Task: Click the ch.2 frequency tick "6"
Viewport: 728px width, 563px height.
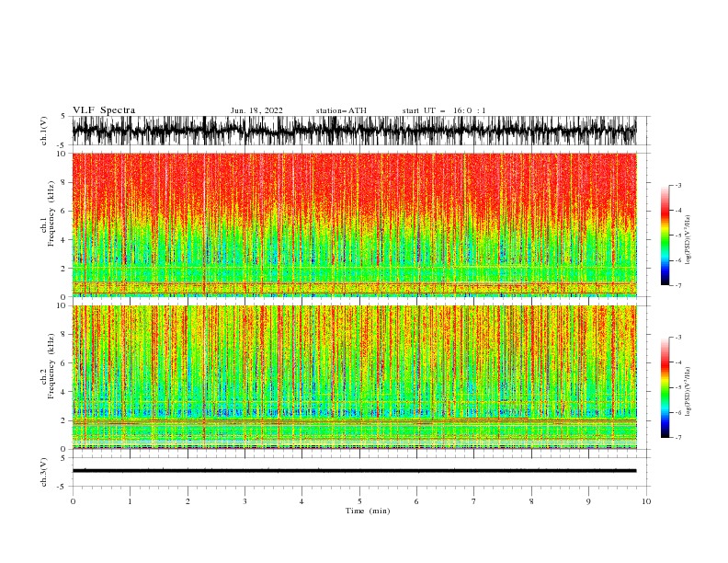Action: pos(64,363)
